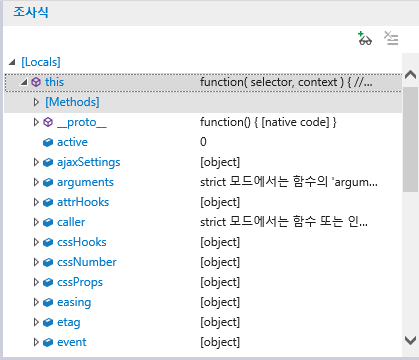Click the 'strict 모드에서는 함수 또는' caller value
The height and width of the screenshot is (360, 419).
tap(284, 222)
